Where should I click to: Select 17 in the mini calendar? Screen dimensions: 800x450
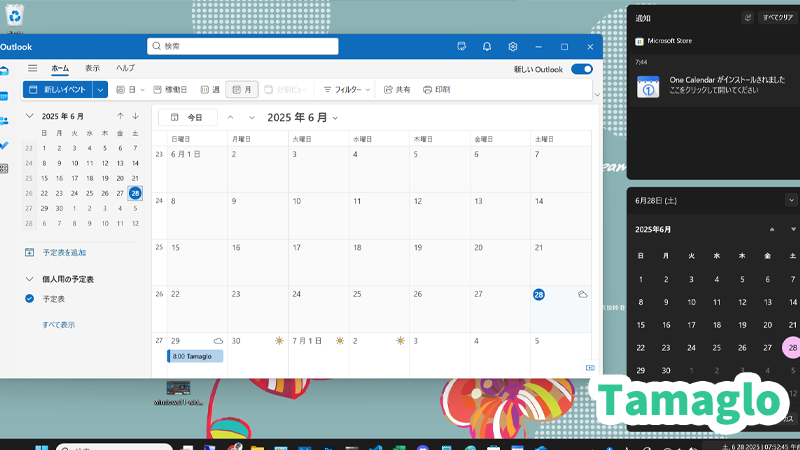coord(74,178)
